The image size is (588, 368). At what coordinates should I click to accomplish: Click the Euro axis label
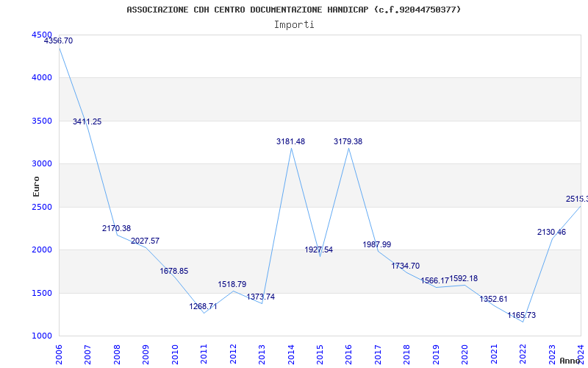pyautogui.click(x=36, y=187)
